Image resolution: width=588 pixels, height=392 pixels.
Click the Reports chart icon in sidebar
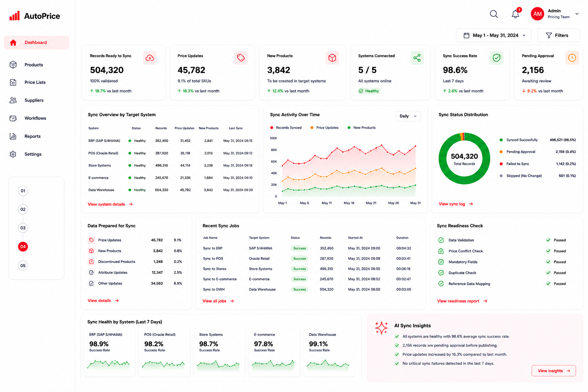pos(13,136)
